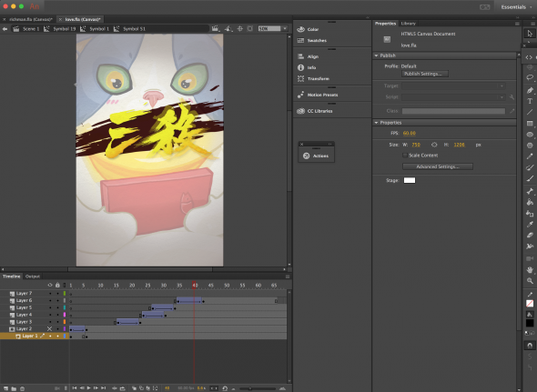Switch to the Output tab

click(33, 276)
